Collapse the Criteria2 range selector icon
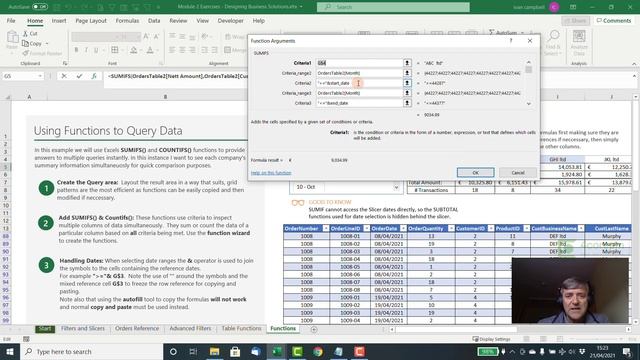 [x=407, y=83]
